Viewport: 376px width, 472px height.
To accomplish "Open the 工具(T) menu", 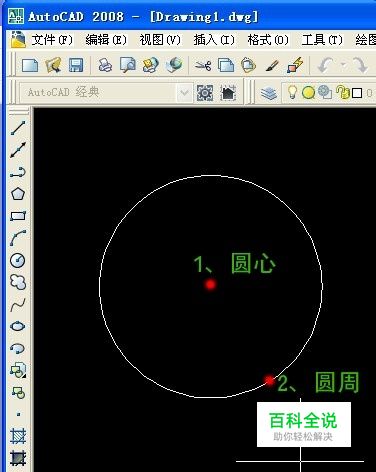I will [322, 40].
